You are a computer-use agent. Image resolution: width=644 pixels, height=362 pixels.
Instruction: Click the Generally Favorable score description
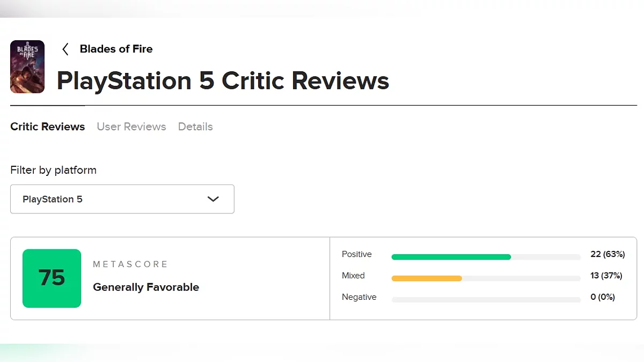coord(146,287)
